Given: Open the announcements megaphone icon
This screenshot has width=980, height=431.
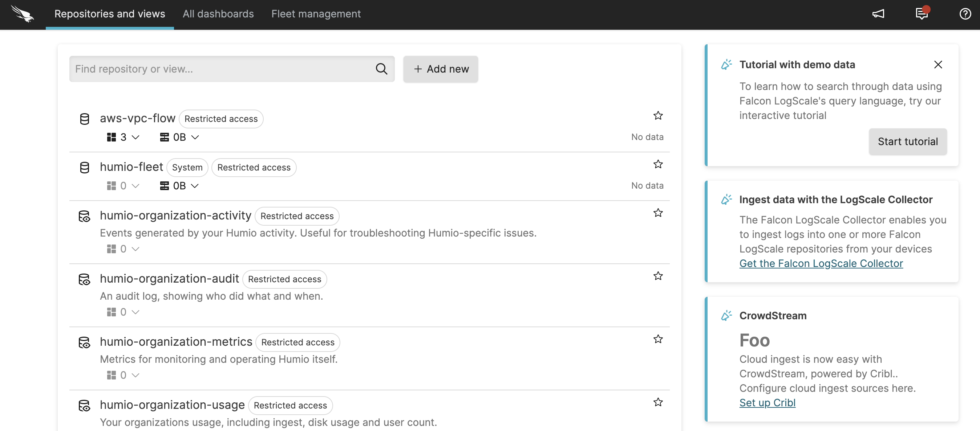Looking at the screenshot, I should [x=878, y=14].
